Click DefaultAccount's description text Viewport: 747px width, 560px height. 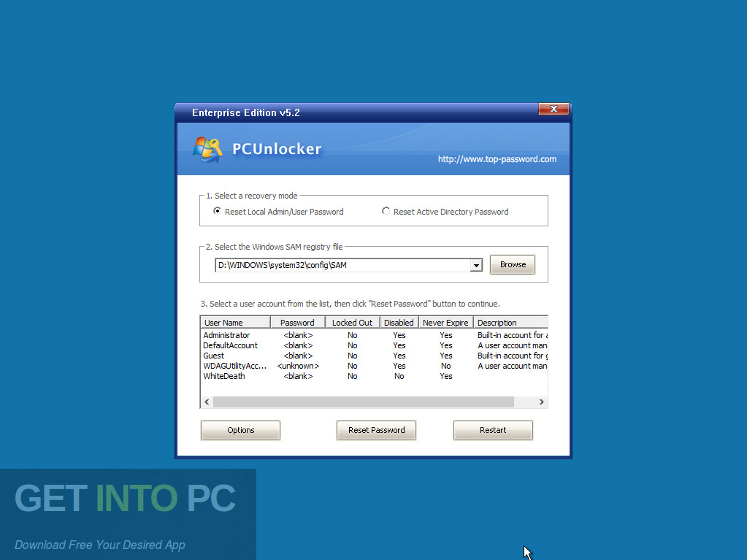point(513,345)
